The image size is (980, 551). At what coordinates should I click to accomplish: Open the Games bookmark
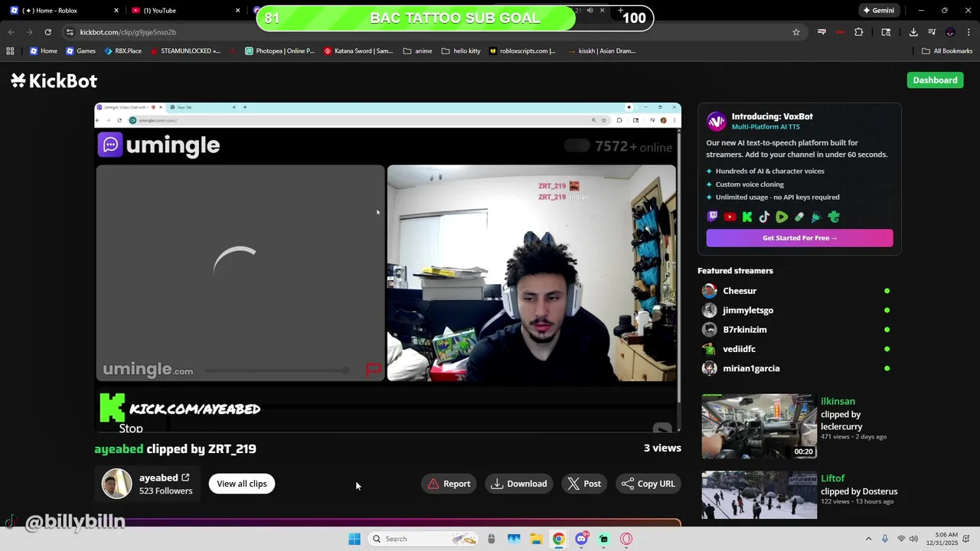(80, 51)
